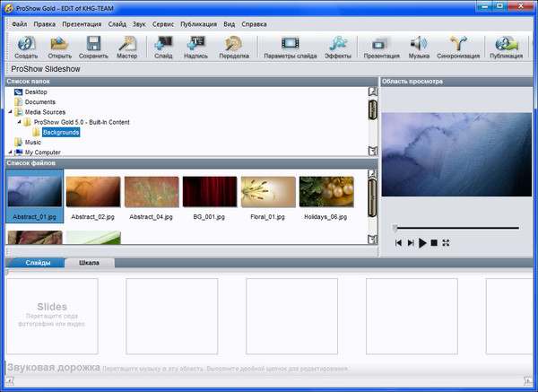The height and width of the screenshot is (392, 538).
Task: Collapse the Media Sources tree node
Action: (x=10, y=112)
